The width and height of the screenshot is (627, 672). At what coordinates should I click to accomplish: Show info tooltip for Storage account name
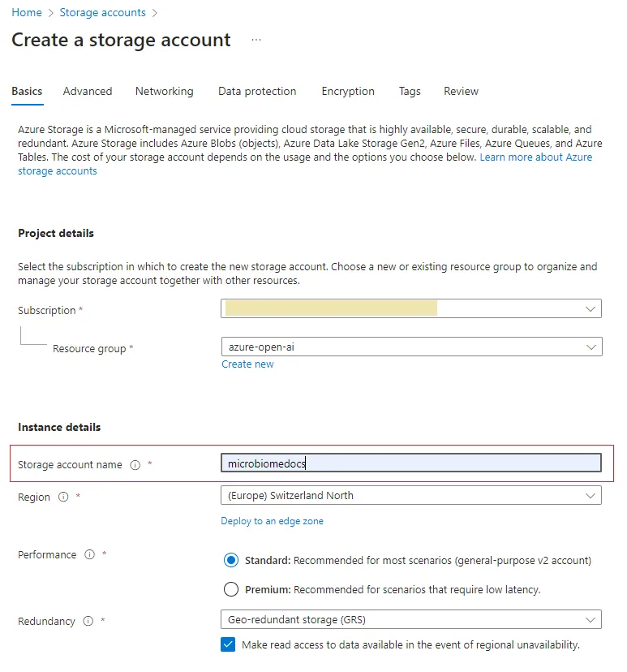[135, 465]
